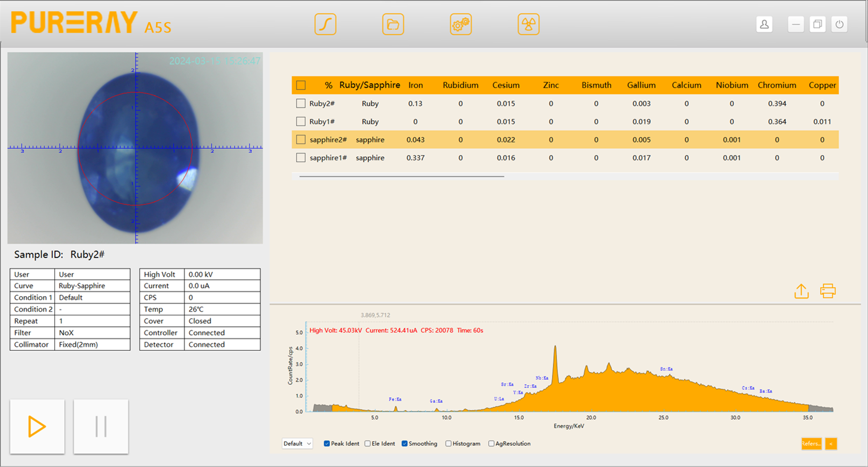
Task: Click the table horizontal scrollbar
Action: tap(401, 177)
